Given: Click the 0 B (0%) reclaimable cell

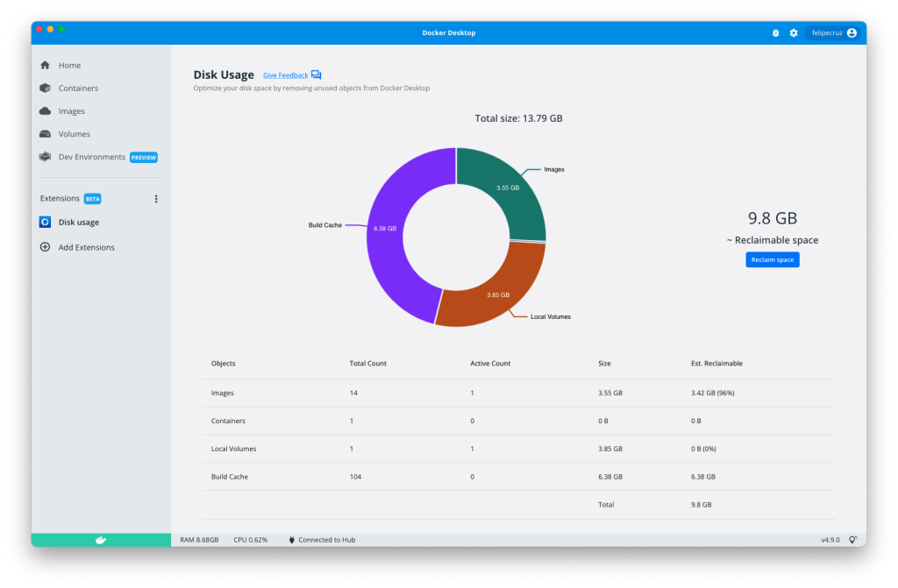Looking at the screenshot, I should pyautogui.click(x=703, y=449).
